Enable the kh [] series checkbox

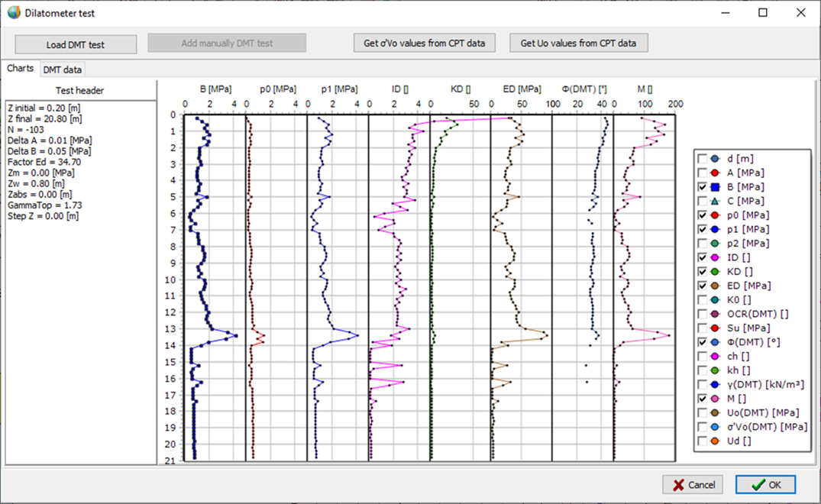click(703, 370)
